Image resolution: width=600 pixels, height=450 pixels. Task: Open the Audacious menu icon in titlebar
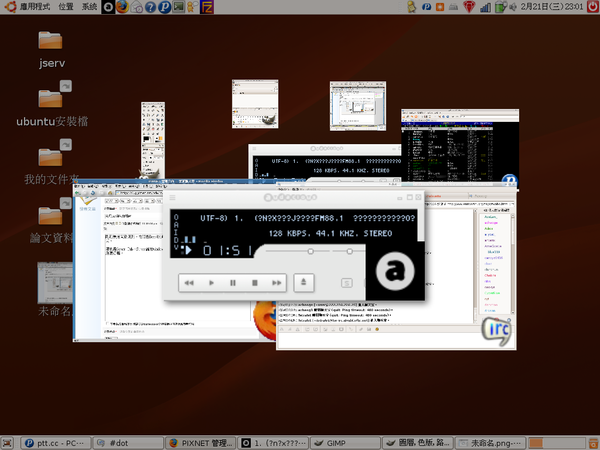click(172, 197)
